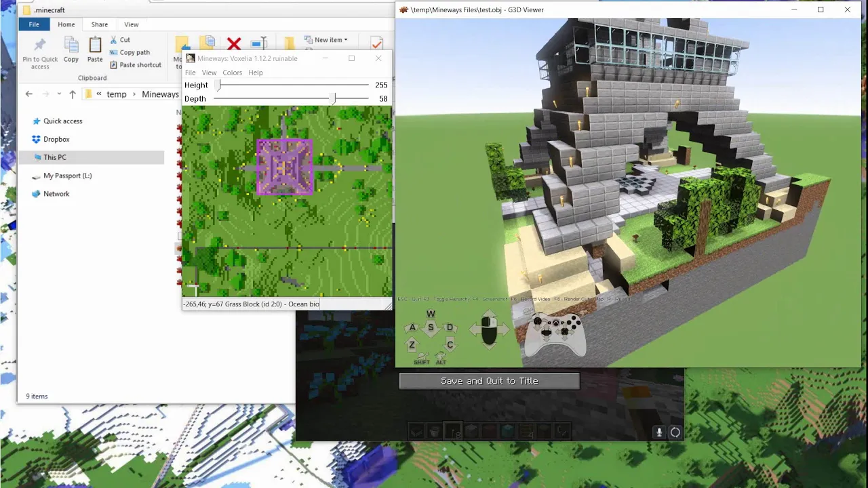Open the recent locations dropdown arrow
Viewport: 868px width, 488px height.
click(59, 94)
